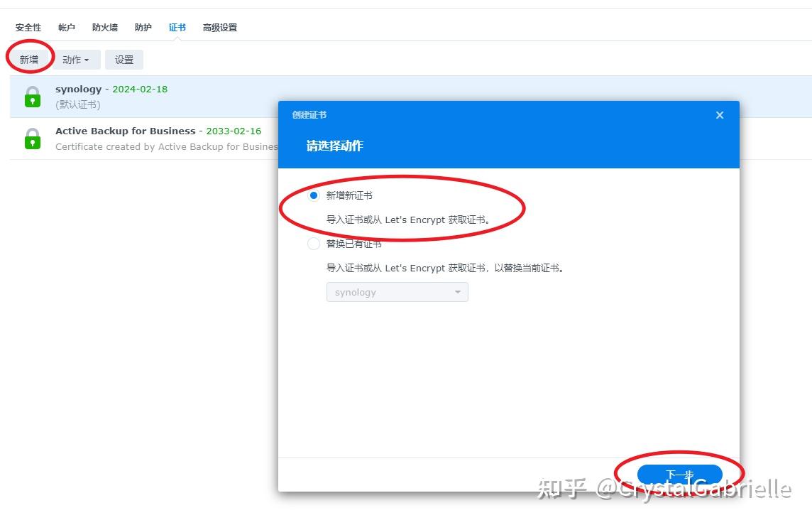Viewport: 812px width, 525px height.
Task: Switch to the 帐户 tab
Action: pyautogui.click(x=66, y=27)
